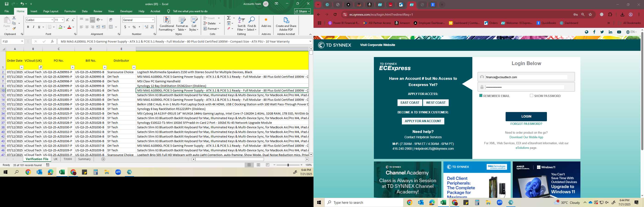Click FORGOT PASSWORD? link
The height and width of the screenshot is (207, 644).
pos(526,124)
